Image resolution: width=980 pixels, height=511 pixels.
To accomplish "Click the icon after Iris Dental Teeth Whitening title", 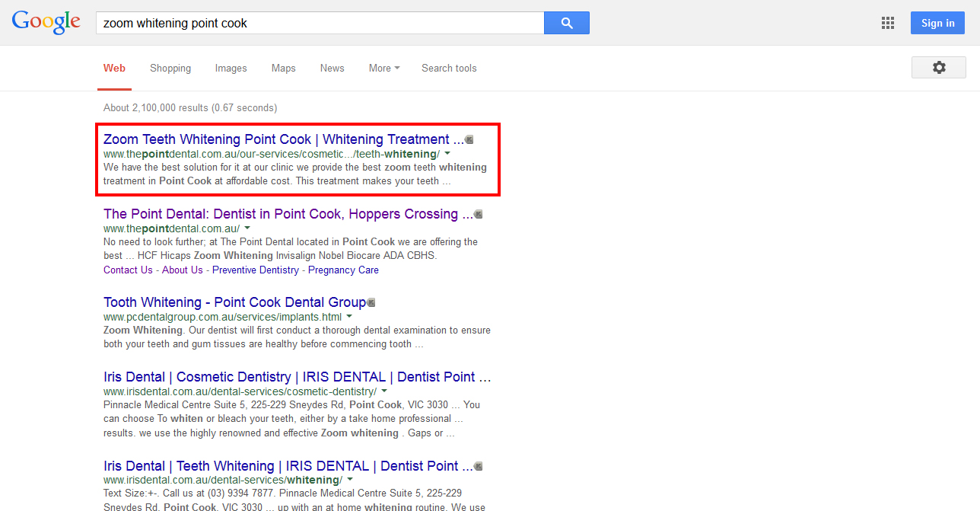I will (x=478, y=466).
